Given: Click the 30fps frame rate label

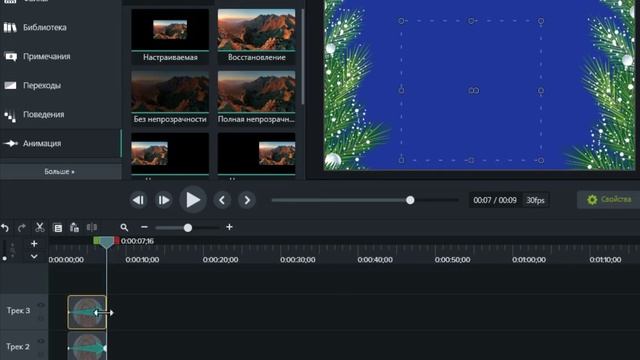Looking at the screenshot, I should pos(535,200).
